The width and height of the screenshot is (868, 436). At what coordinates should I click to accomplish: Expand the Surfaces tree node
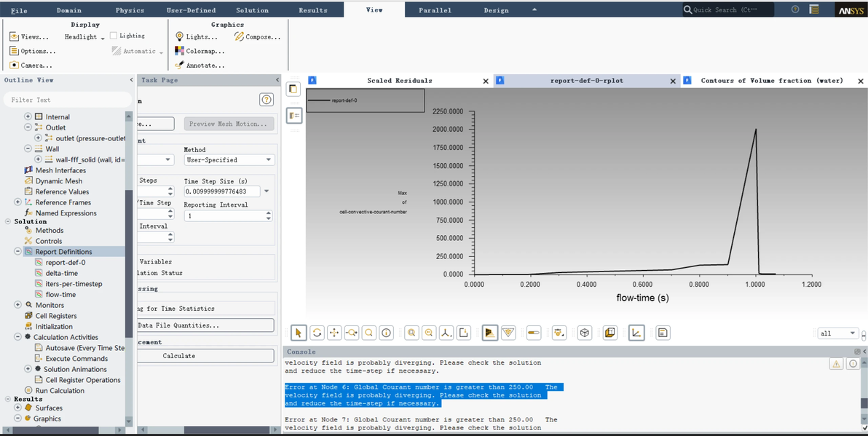tap(17, 408)
